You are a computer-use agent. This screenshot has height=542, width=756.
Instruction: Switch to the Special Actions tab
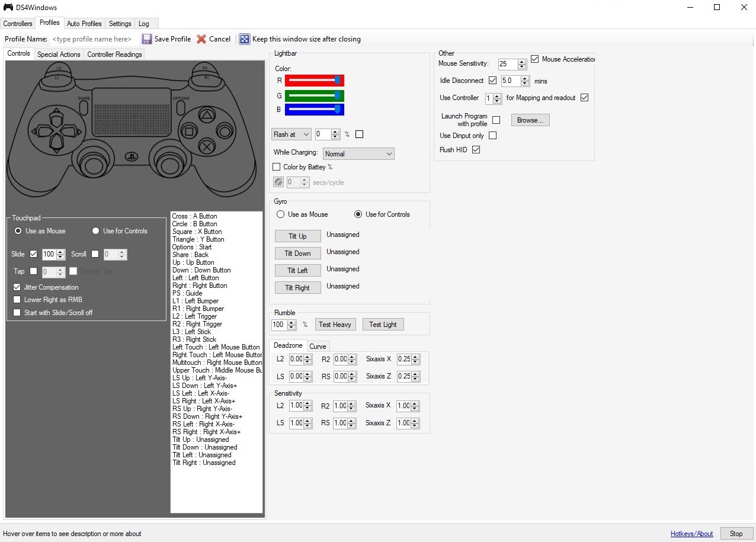pos(59,54)
